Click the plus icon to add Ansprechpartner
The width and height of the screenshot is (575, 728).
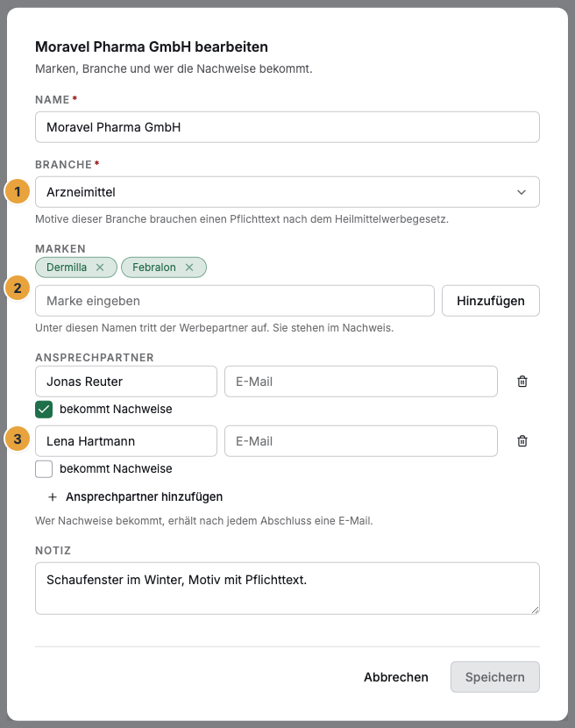click(53, 497)
